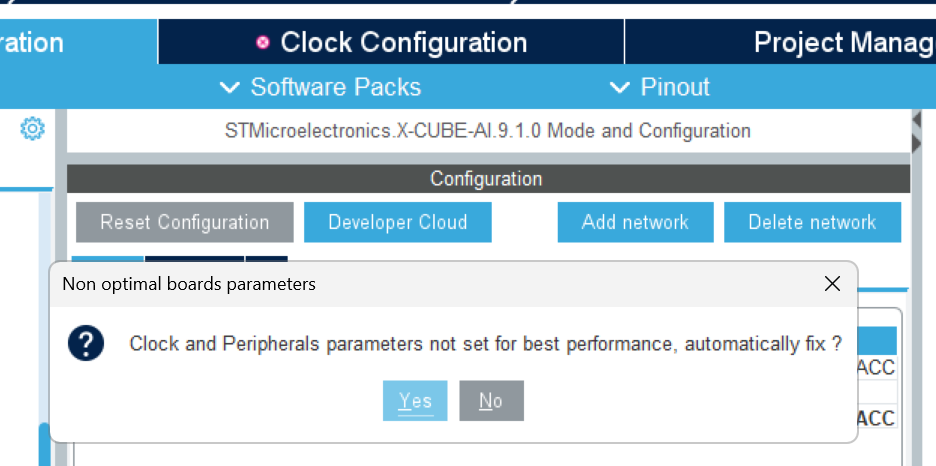The image size is (936, 466).
Task: Click the Software Packs chevron icon
Action: pyautogui.click(x=229, y=88)
